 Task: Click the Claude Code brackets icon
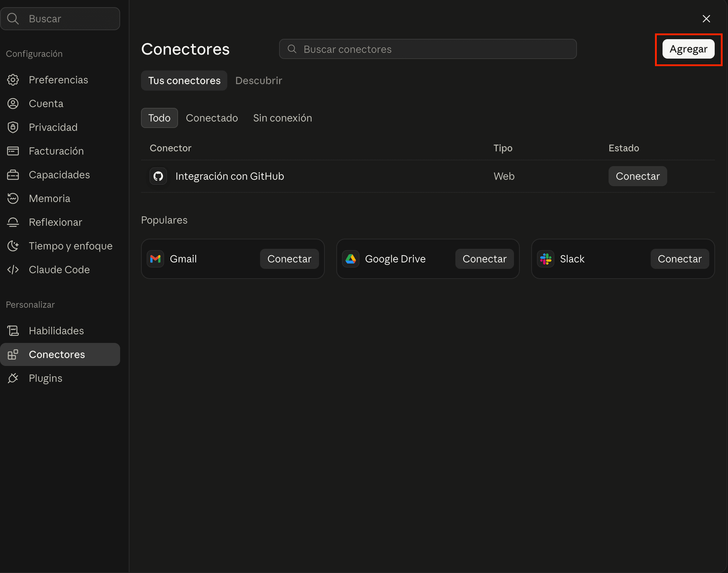pyautogui.click(x=13, y=270)
